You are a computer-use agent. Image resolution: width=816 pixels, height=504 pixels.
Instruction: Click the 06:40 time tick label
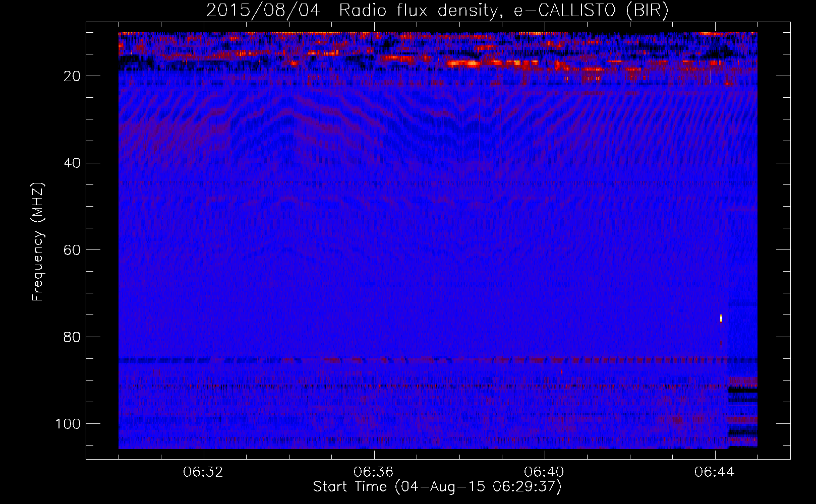point(544,472)
